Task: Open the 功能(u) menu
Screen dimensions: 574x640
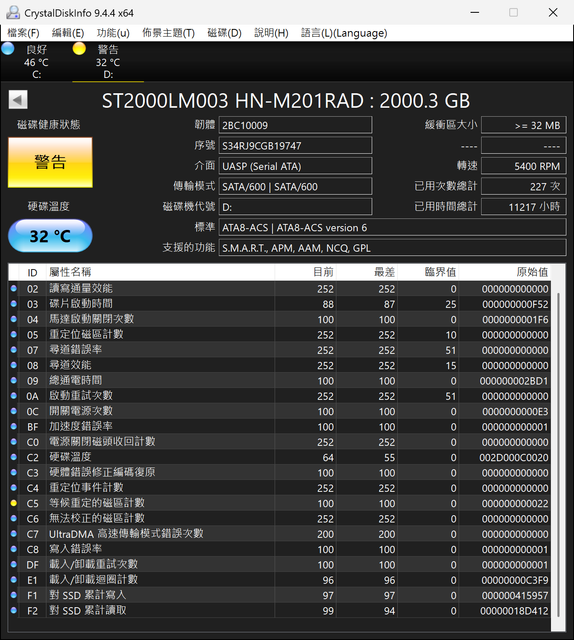Action: coord(113,33)
